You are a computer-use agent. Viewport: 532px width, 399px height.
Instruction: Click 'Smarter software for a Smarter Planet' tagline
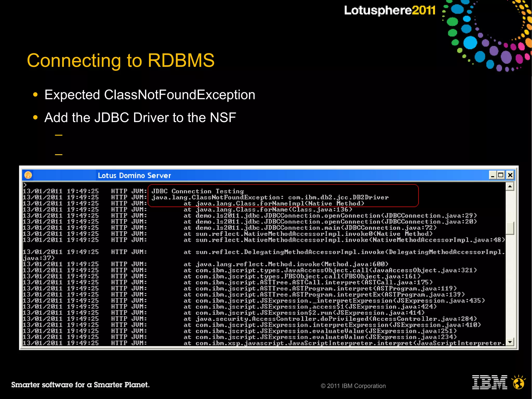pyautogui.click(x=81, y=385)
